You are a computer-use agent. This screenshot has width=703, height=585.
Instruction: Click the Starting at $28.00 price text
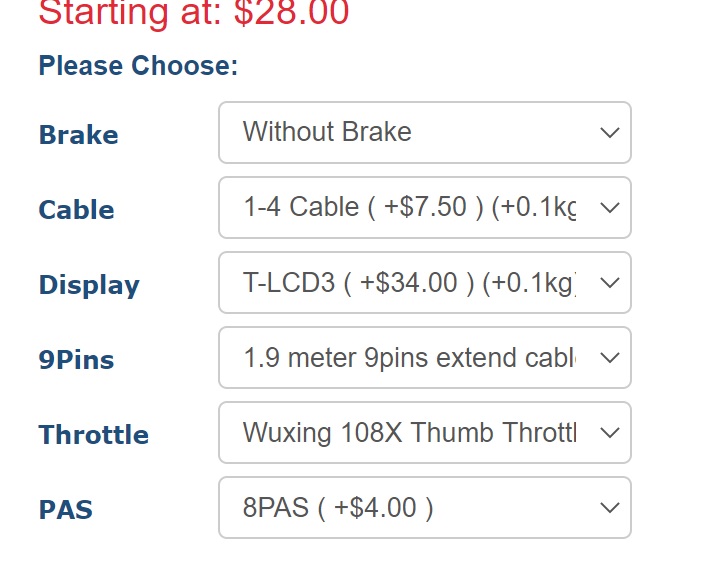(x=194, y=13)
